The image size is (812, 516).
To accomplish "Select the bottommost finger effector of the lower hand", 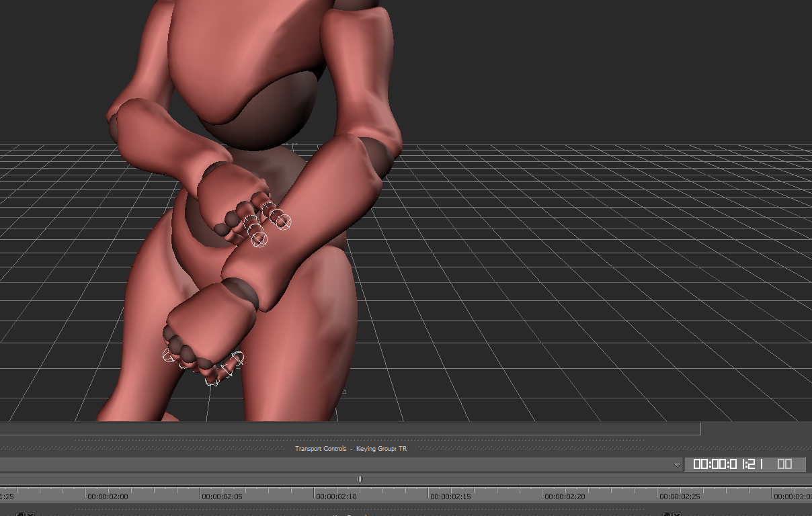I will point(212,382).
